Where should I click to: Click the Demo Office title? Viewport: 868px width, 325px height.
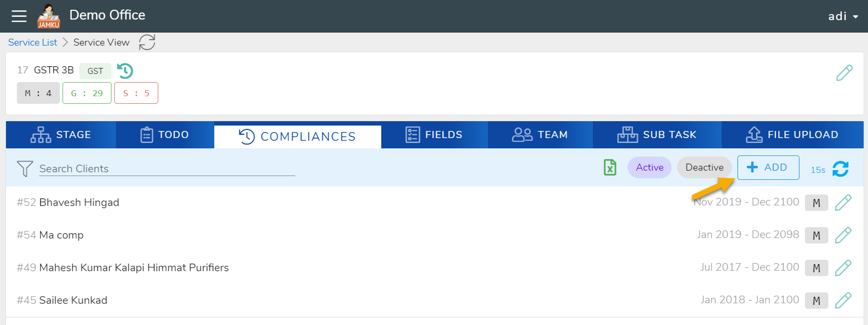[107, 15]
